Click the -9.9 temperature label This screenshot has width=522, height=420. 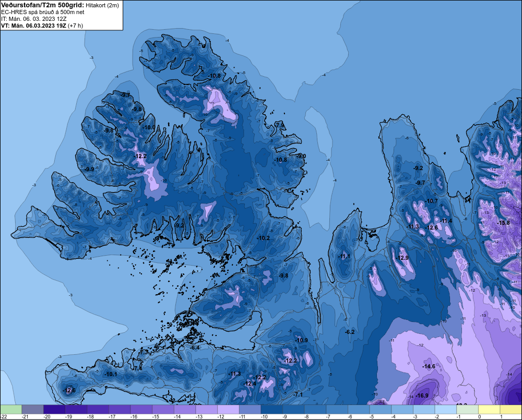coord(89,169)
